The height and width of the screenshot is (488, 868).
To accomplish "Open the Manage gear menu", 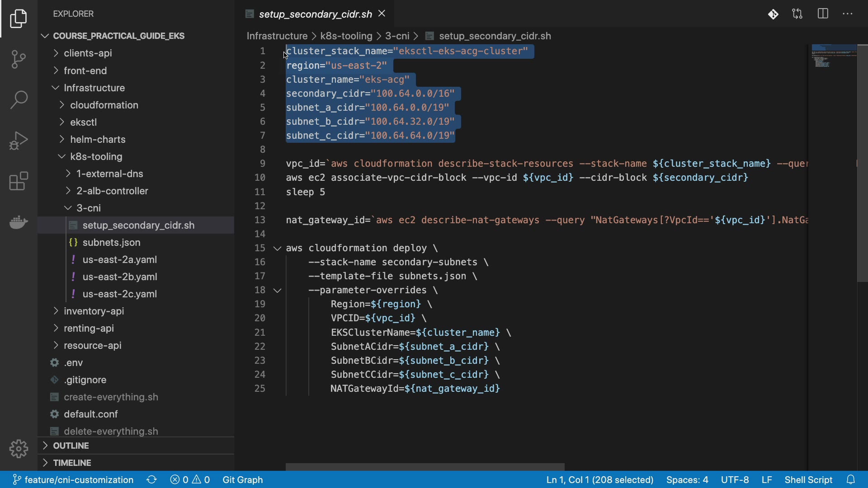I will click(19, 449).
